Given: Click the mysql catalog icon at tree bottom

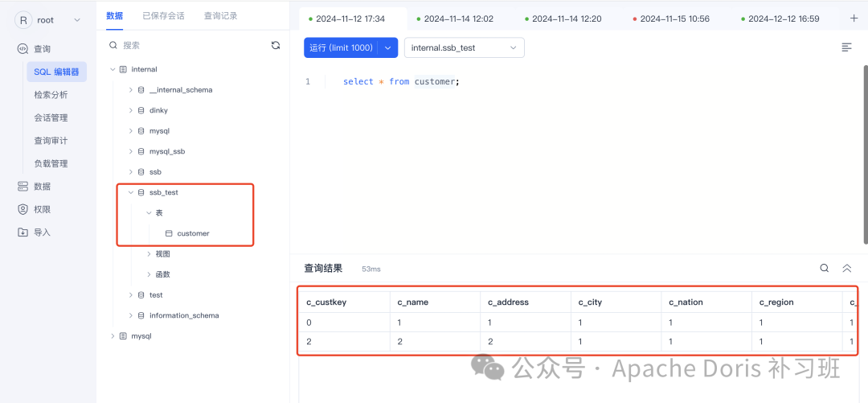Looking at the screenshot, I should point(123,336).
